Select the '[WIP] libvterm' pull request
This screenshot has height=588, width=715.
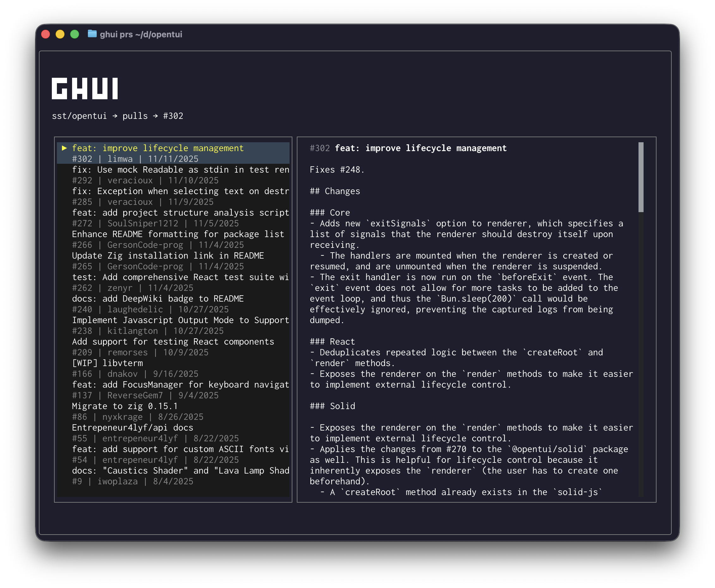(107, 363)
